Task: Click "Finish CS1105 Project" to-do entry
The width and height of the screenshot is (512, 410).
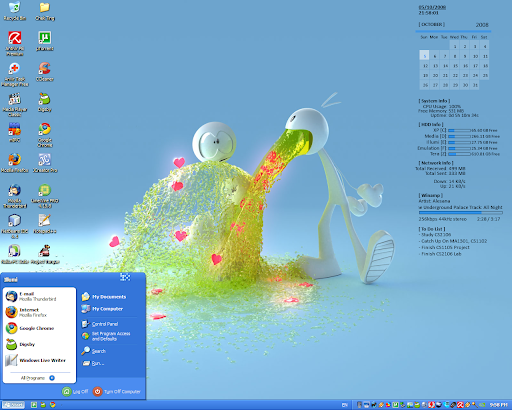Action: point(444,247)
